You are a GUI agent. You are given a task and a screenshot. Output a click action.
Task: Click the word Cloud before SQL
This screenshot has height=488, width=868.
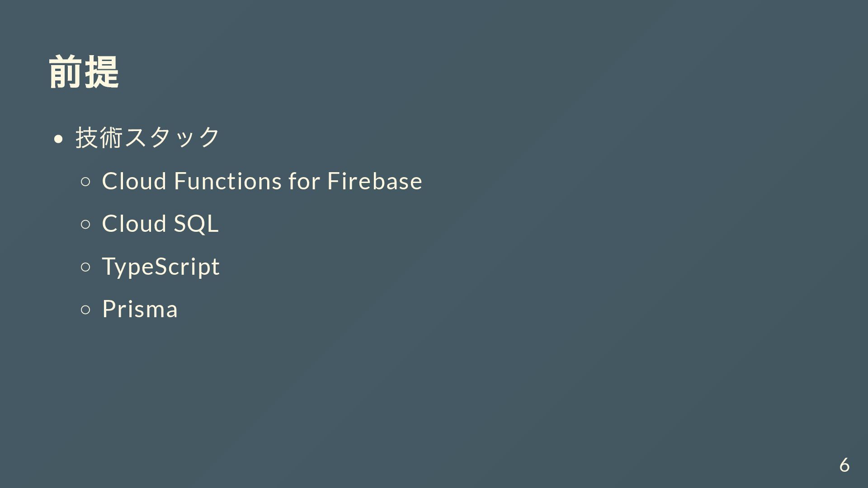click(x=135, y=223)
